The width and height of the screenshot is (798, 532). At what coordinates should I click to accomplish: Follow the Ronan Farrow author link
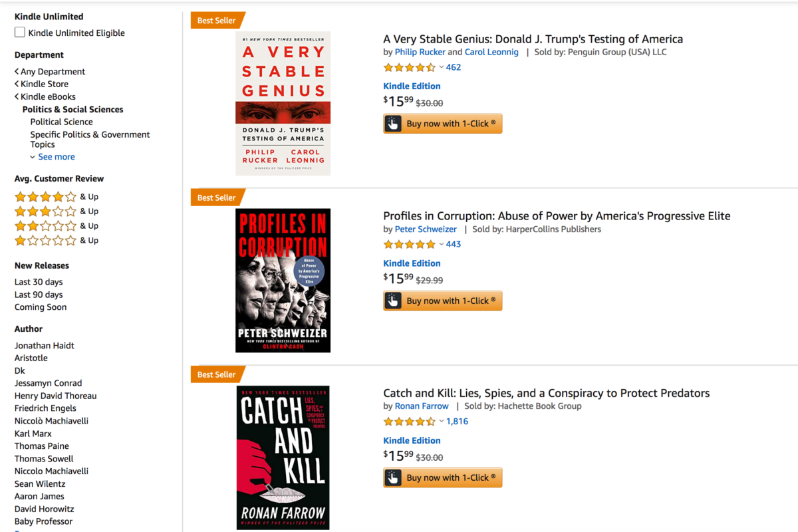tap(422, 406)
